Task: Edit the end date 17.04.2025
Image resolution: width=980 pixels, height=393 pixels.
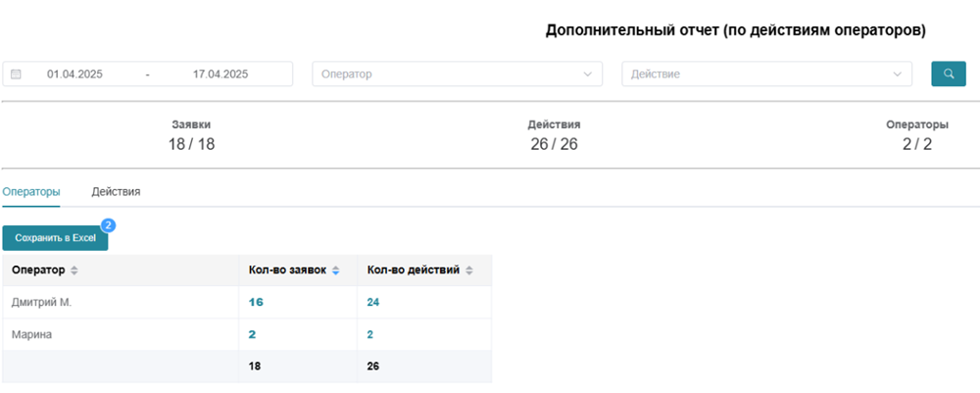Action: pyautogui.click(x=220, y=74)
